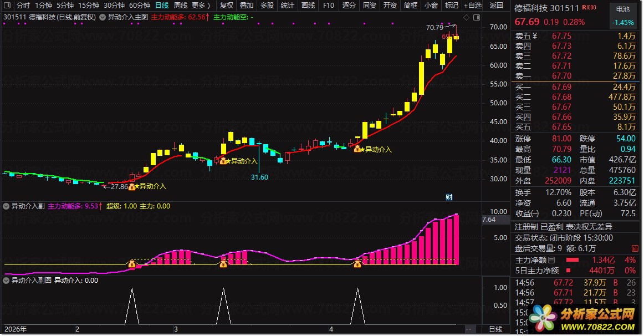Click the 开资 button
644x336 pixels.
tap(390, 6)
